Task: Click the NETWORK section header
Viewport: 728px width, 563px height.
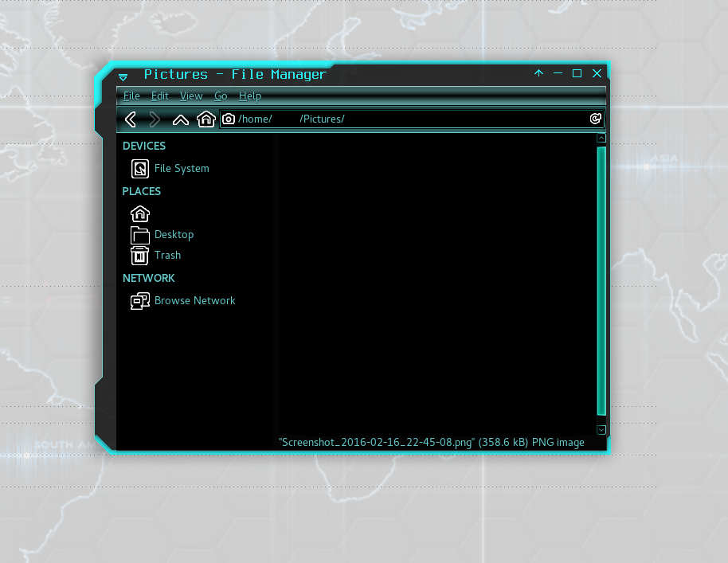Action: point(149,278)
